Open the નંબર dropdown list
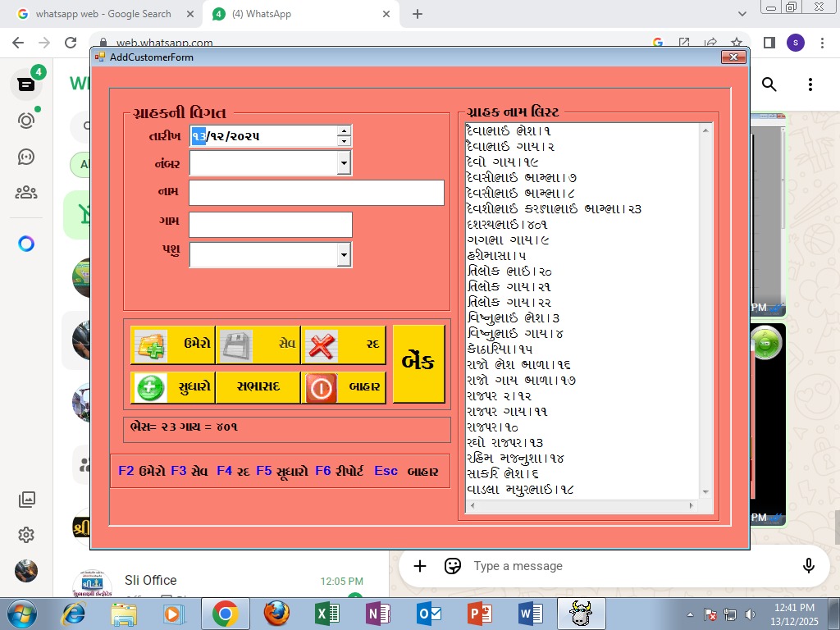 point(344,162)
